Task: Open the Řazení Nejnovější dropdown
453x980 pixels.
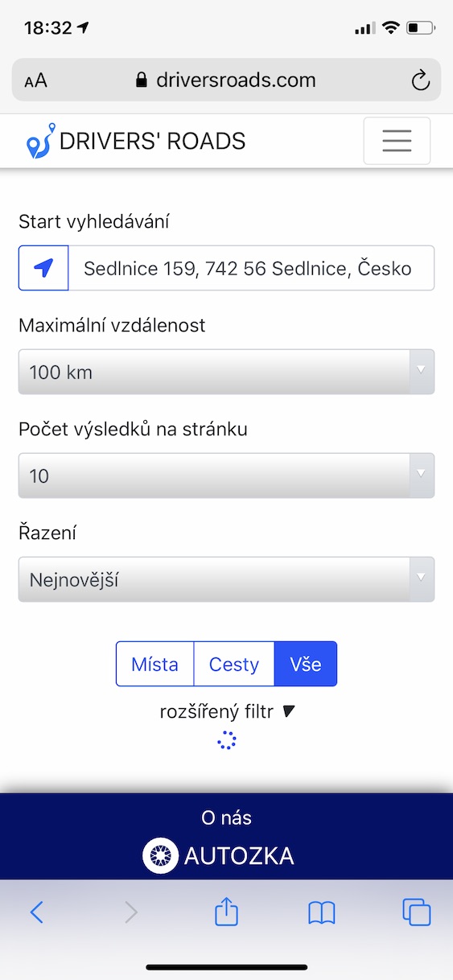Action: click(x=226, y=579)
